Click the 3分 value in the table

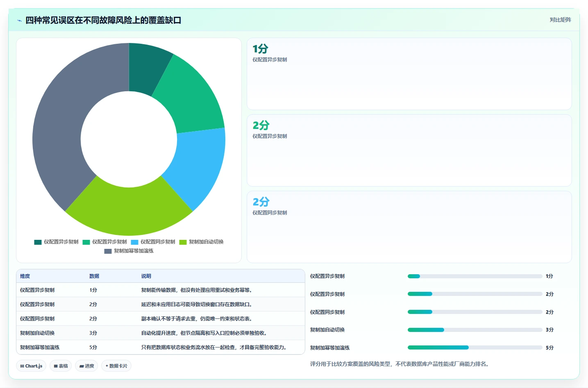click(x=93, y=333)
